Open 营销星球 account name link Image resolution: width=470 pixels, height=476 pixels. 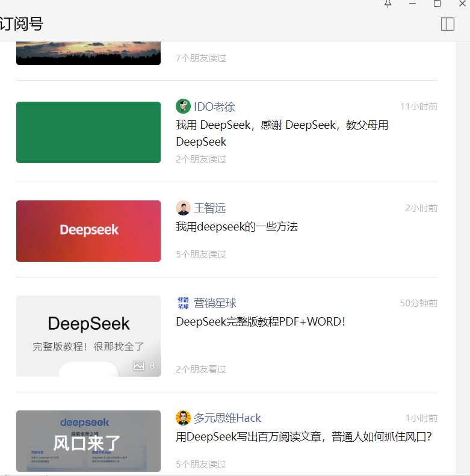click(x=215, y=303)
